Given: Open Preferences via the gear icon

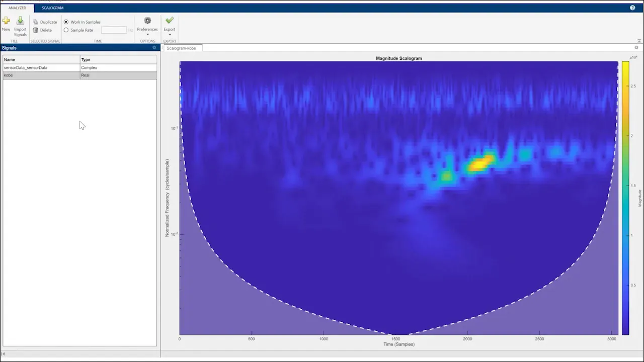Looking at the screenshot, I should click(x=147, y=21).
